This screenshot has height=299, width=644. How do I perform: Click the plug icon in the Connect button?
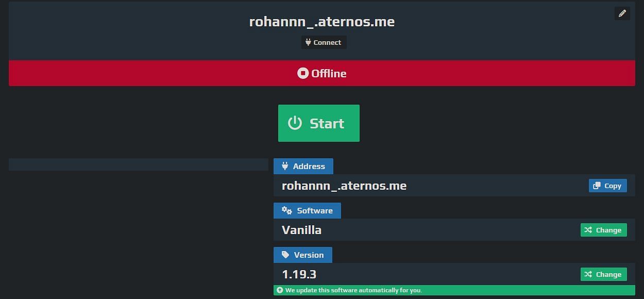308,42
